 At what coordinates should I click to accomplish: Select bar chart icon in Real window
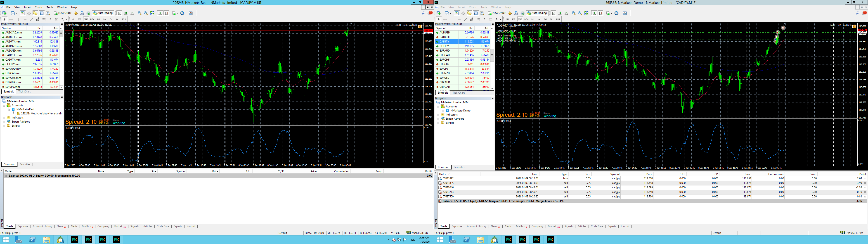click(x=119, y=13)
